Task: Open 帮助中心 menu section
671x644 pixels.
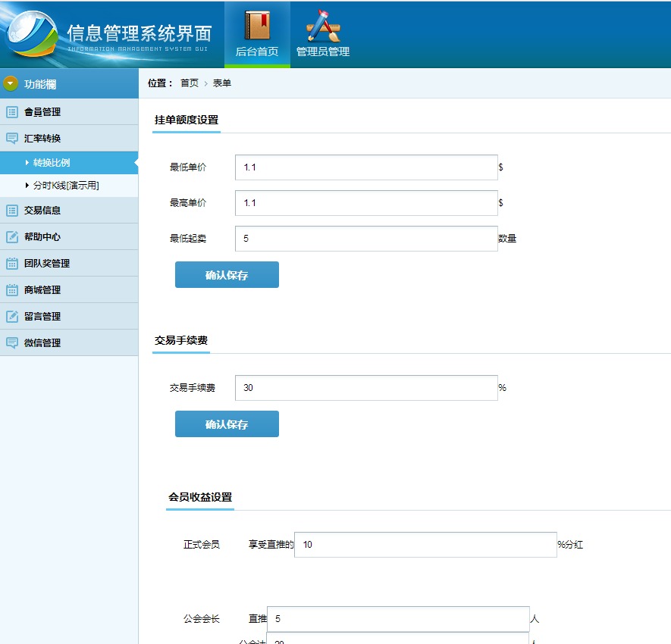Action: click(x=69, y=237)
